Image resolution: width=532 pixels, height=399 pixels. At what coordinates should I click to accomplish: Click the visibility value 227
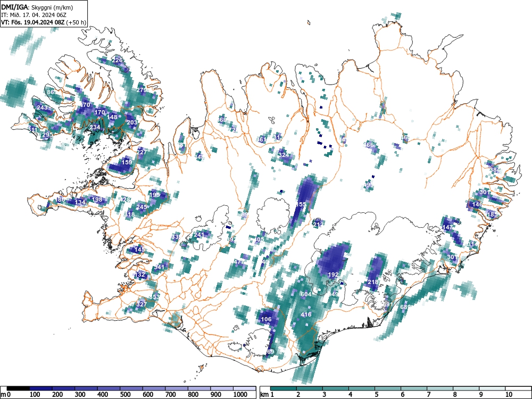pyautogui.click(x=142, y=152)
